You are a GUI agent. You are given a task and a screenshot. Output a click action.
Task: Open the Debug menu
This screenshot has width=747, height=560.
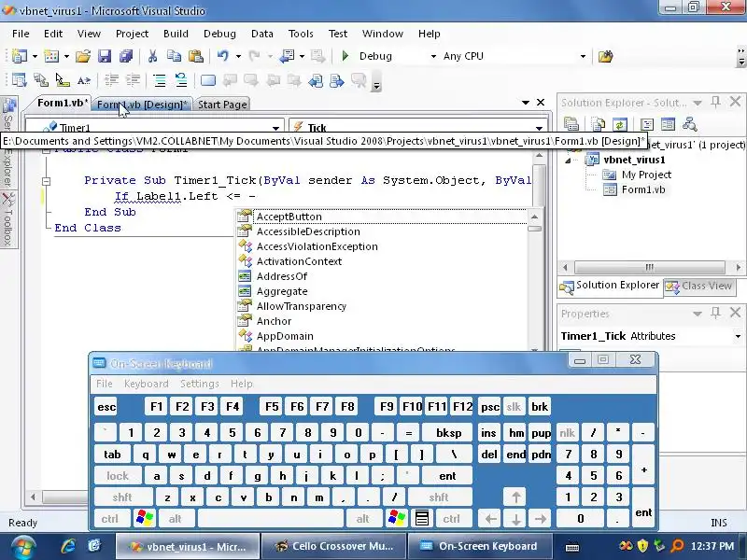pos(219,34)
